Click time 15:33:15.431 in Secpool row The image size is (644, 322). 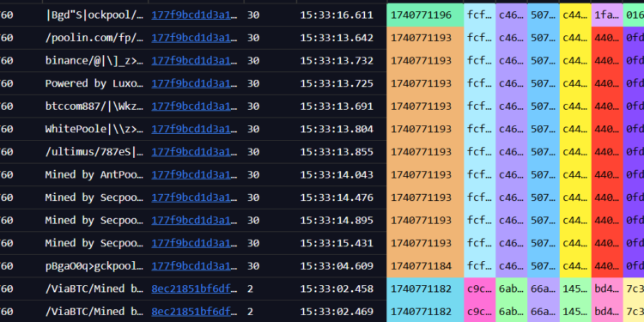point(337,243)
